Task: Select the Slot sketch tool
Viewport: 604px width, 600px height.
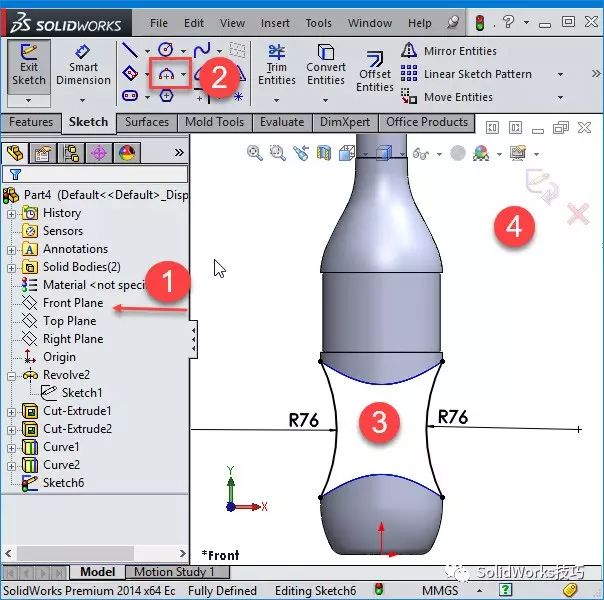Action: coord(130,95)
